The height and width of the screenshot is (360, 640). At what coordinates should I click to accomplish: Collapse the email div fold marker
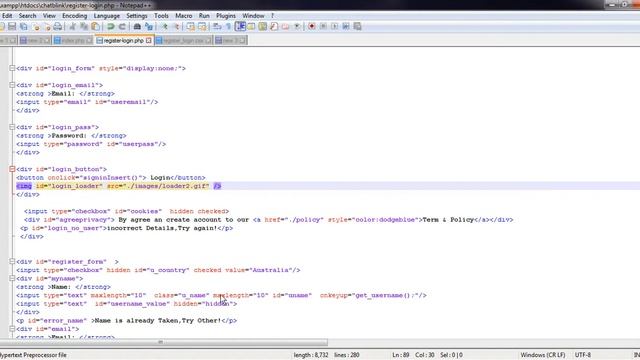(12, 329)
